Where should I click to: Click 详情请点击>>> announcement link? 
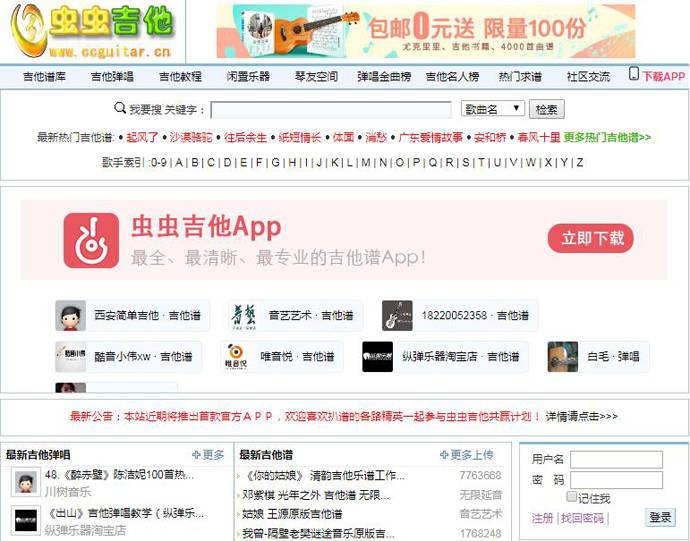pyautogui.click(x=581, y=416)
